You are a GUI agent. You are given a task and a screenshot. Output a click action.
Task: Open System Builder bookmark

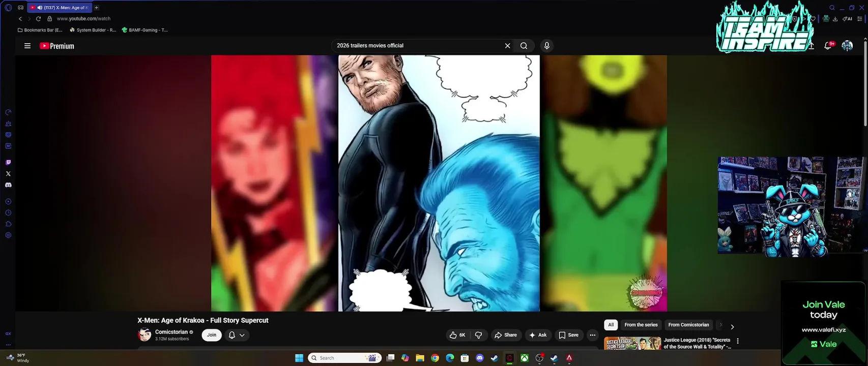tap(93, 30)
